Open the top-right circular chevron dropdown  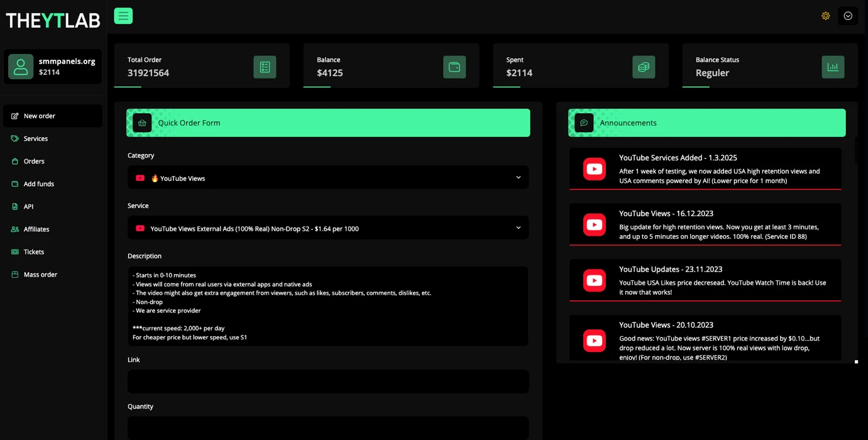click(x=848, y=16)
